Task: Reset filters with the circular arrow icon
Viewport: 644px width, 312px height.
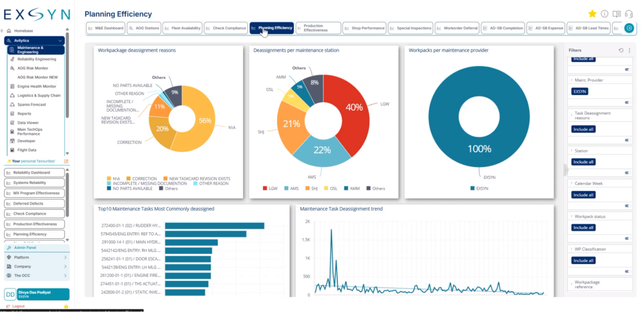Action: (621, 50)
